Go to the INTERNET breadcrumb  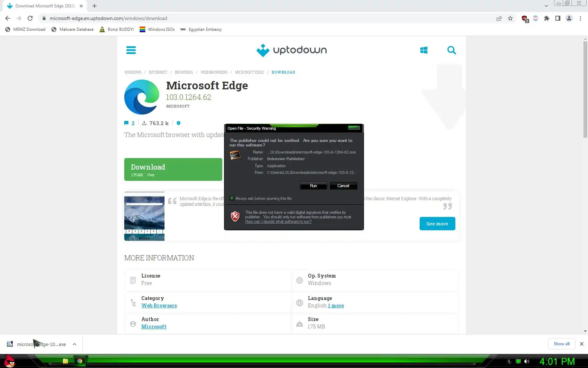point(158,72)
